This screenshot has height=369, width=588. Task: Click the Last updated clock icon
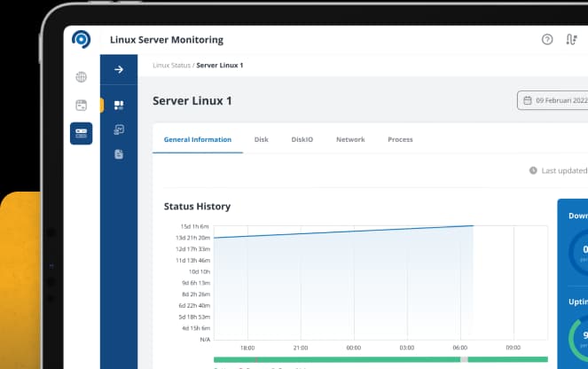[533, 170]
